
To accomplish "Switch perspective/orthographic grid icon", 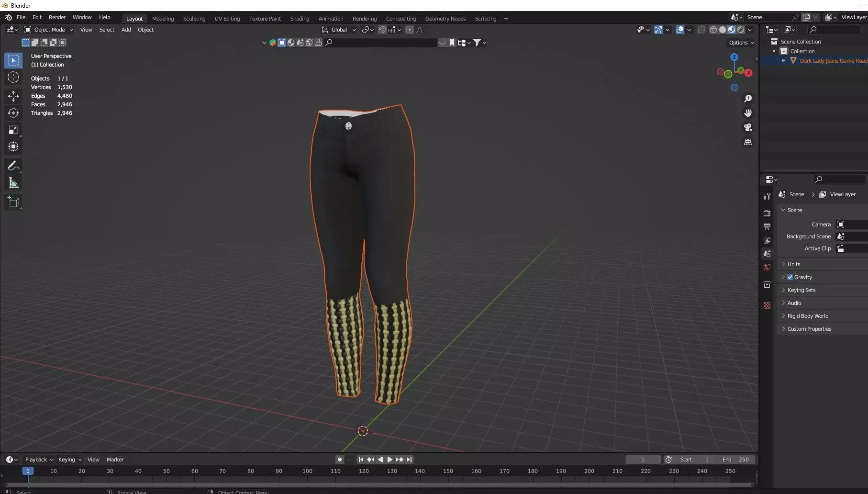I will pyautogui.click(x=748, y=142).
